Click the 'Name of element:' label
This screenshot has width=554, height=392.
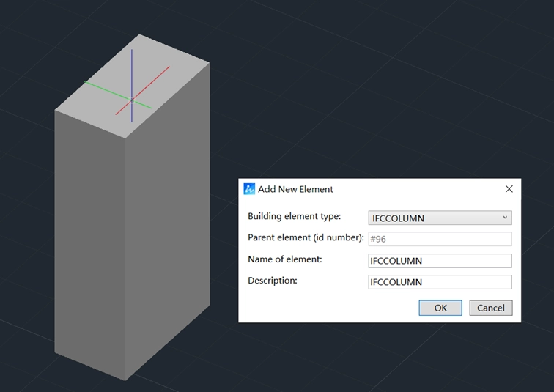tap(285, 259)
